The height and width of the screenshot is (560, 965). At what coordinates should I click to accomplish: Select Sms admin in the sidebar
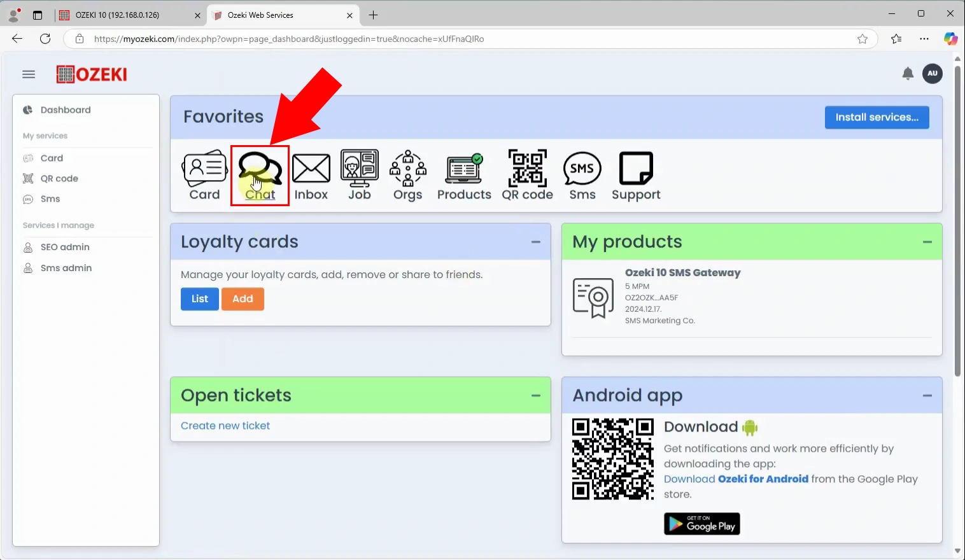coord(66,268)
